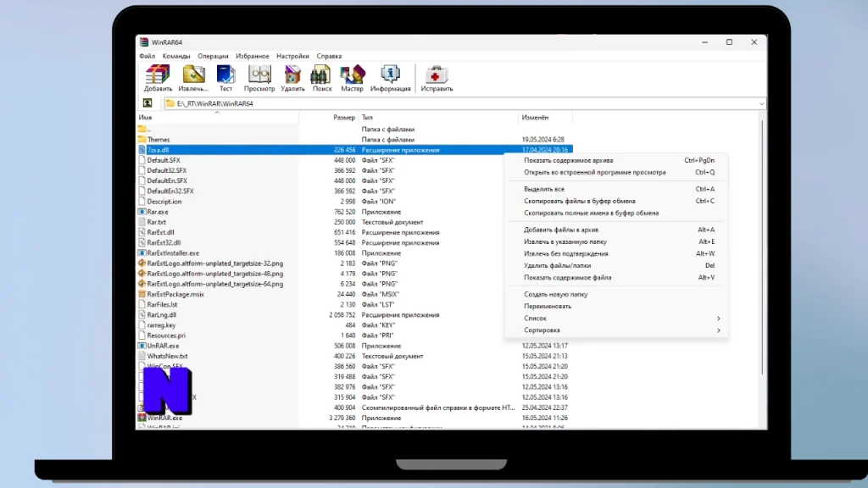Open the Команды menu
The width and height of the screenshot is (868, 488).
(176, 56)
